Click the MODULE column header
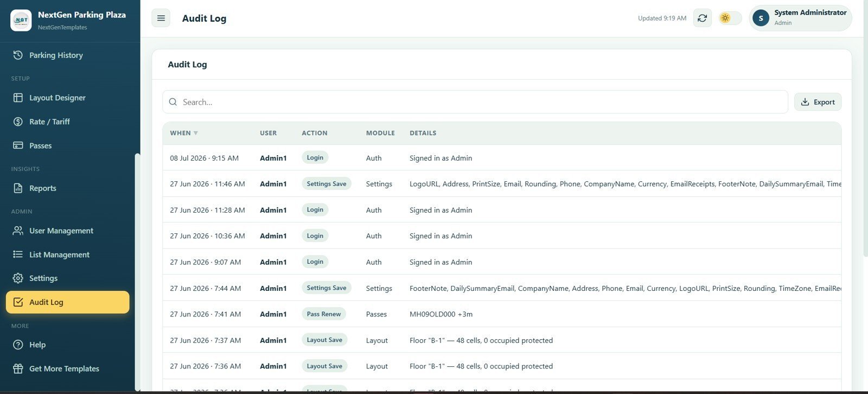The image size is (868, 394). point(380,133)
